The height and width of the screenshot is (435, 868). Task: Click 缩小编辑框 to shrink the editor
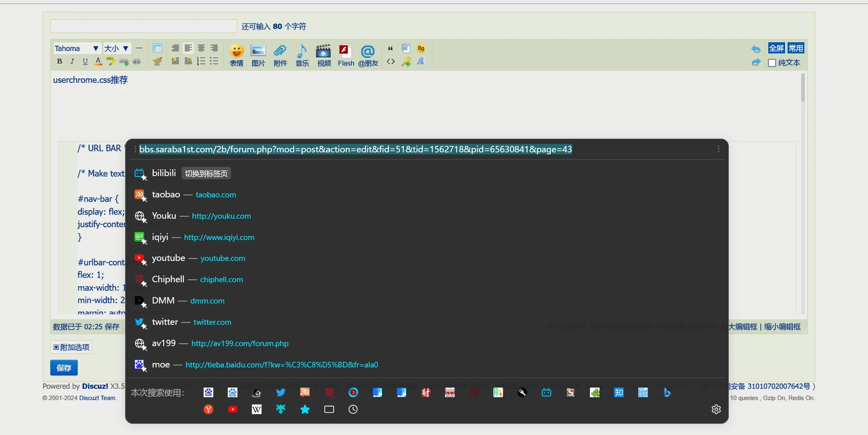[782, 326]
